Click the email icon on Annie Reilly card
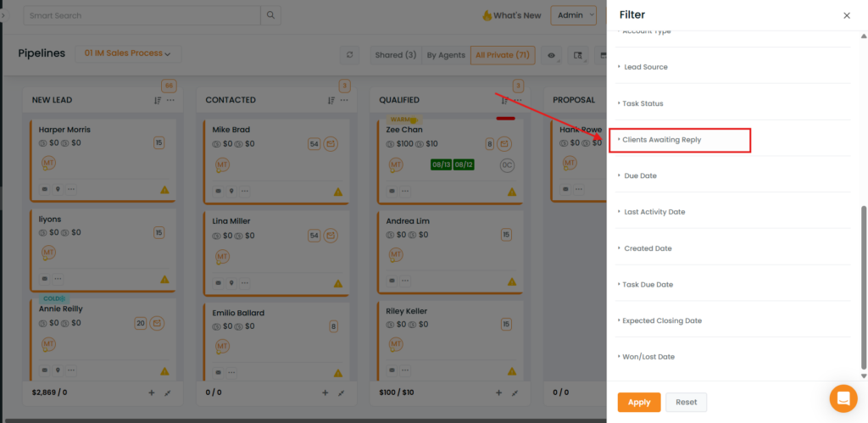Viewport: 868px width, 423px height. [157, 323]
